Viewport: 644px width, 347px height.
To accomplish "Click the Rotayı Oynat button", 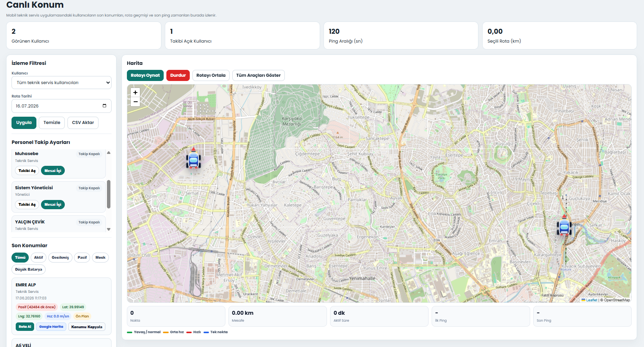I will click(145, 75).
